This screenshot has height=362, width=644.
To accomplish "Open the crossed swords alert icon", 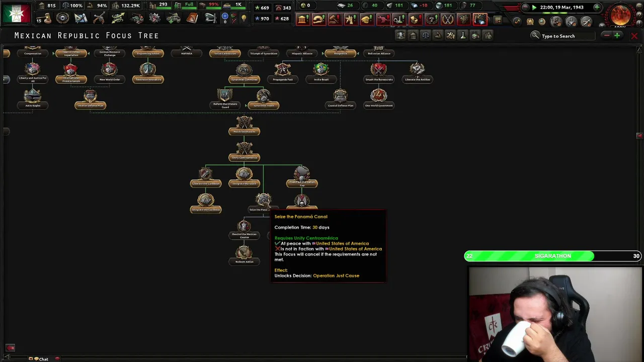I will (447, 20).
